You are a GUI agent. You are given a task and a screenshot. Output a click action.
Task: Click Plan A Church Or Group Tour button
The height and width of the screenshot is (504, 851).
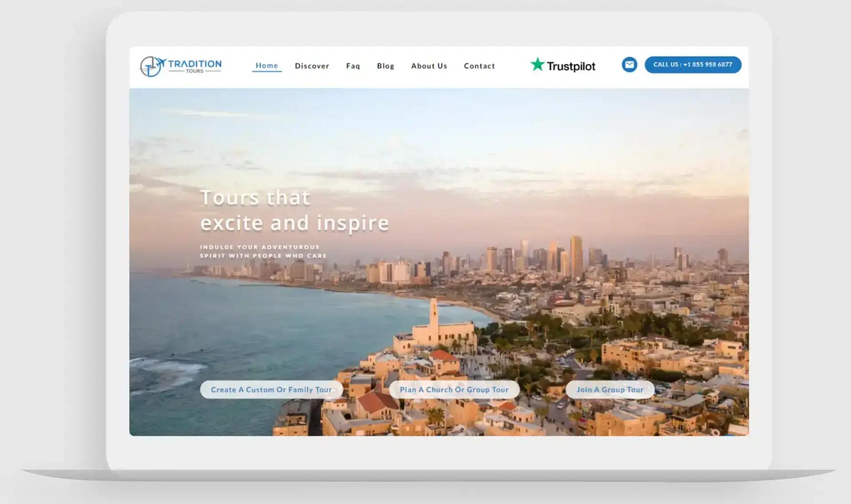point(453,389)
